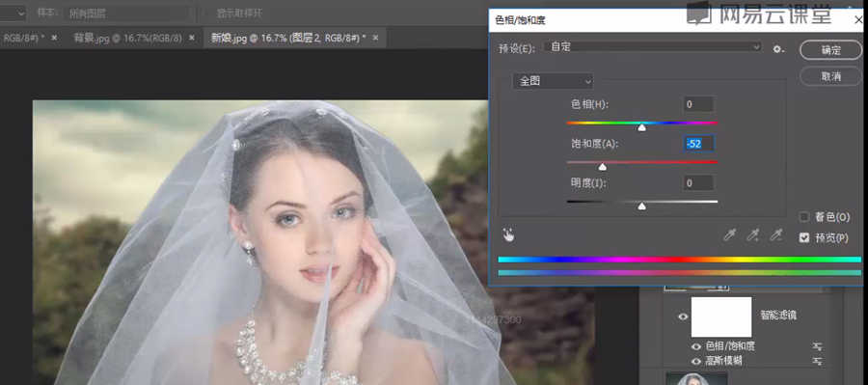Close the 背景.jpg document tab

tap(192, 38)
